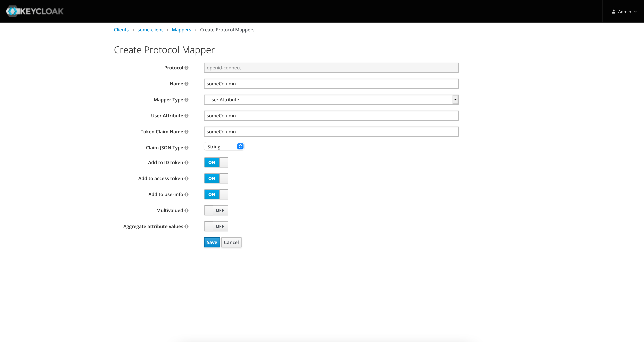The width and height of the screenshot is (644, 342).
Task: Go to Clients breadcrumb link
Action: (x=121, y=30)
